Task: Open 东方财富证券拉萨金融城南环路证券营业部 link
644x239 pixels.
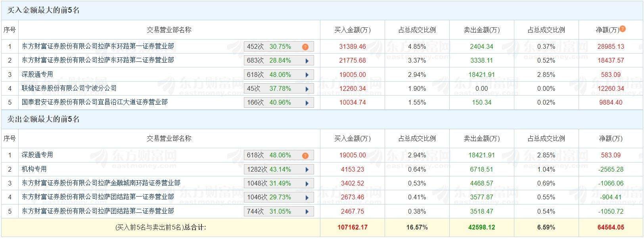Action: pyautogui.click(x=101, y=183)
